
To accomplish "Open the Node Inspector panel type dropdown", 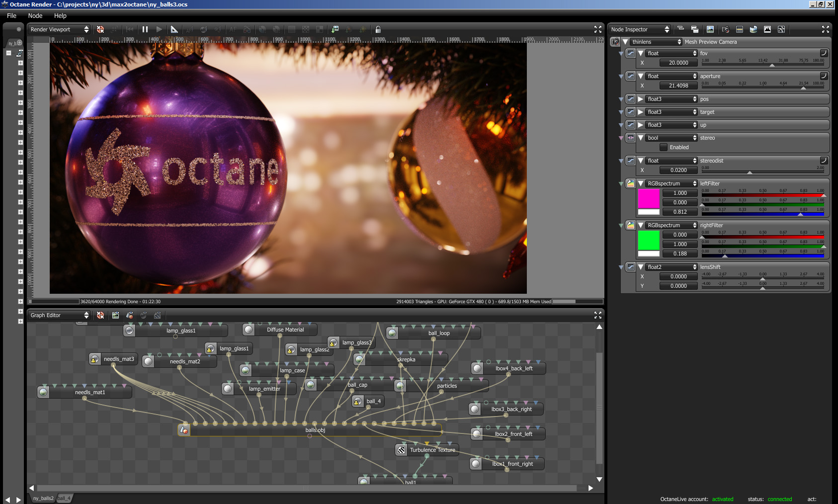I will click(640, 29).
